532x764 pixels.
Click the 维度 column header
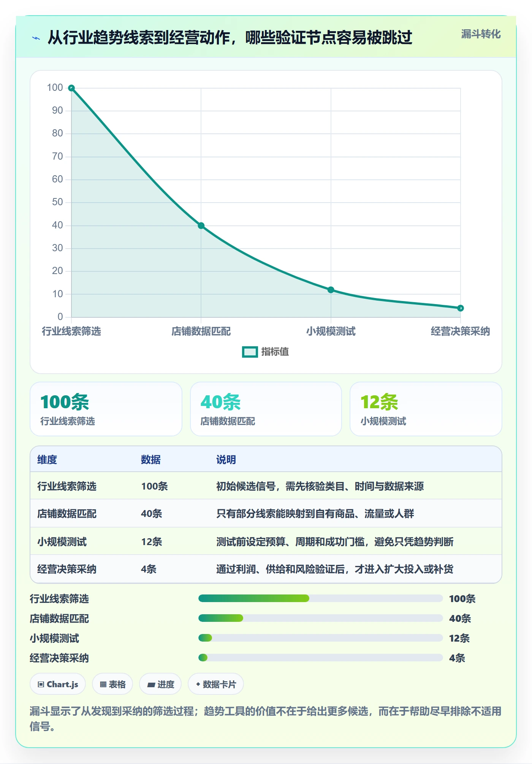click(x=47, y=460)
